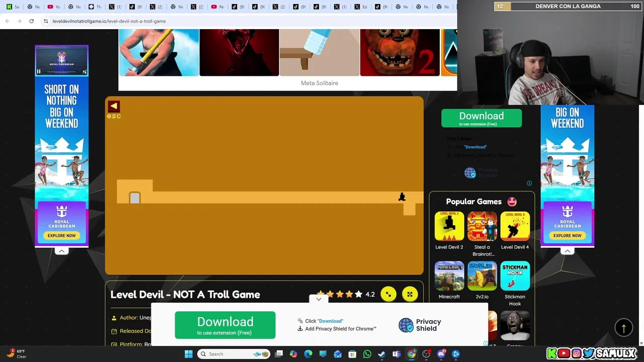This screenshot has height=362, width=644.
Task: Click the "Download" link in banner steps
Action: [331, 321]
